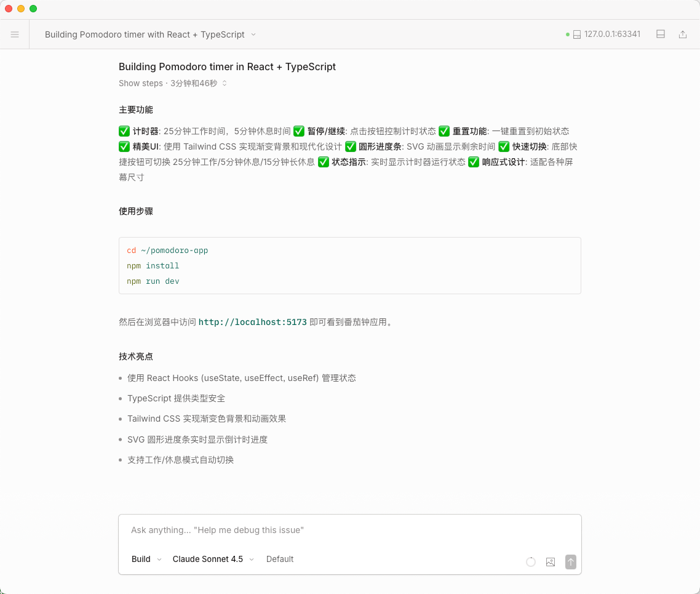Attach an image using the picture icon

tap(551, 562)
